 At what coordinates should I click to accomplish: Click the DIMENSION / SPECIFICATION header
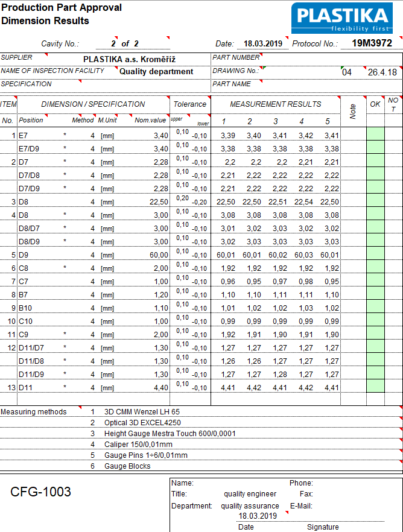click(x=93, y=104)
